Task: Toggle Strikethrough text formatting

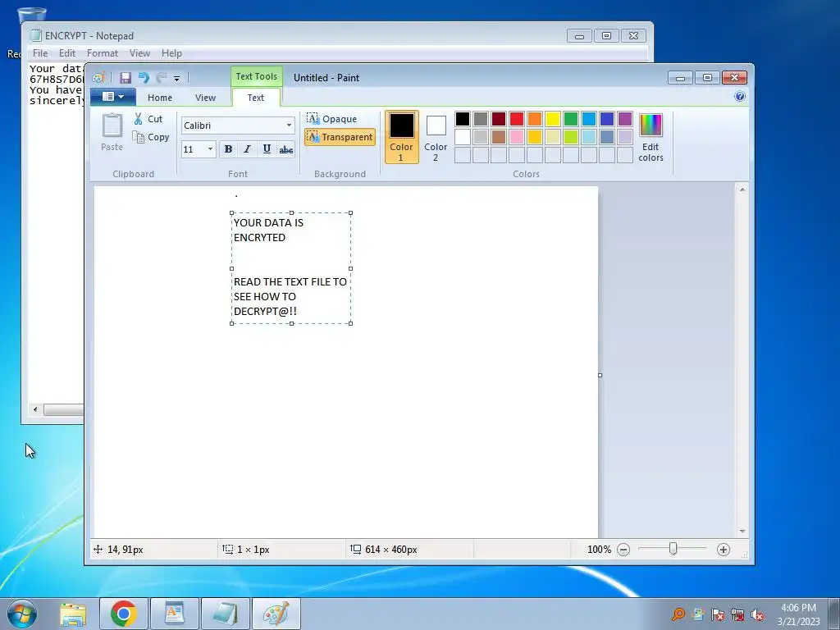Action: pyautogui.click(x=286, y=149)
